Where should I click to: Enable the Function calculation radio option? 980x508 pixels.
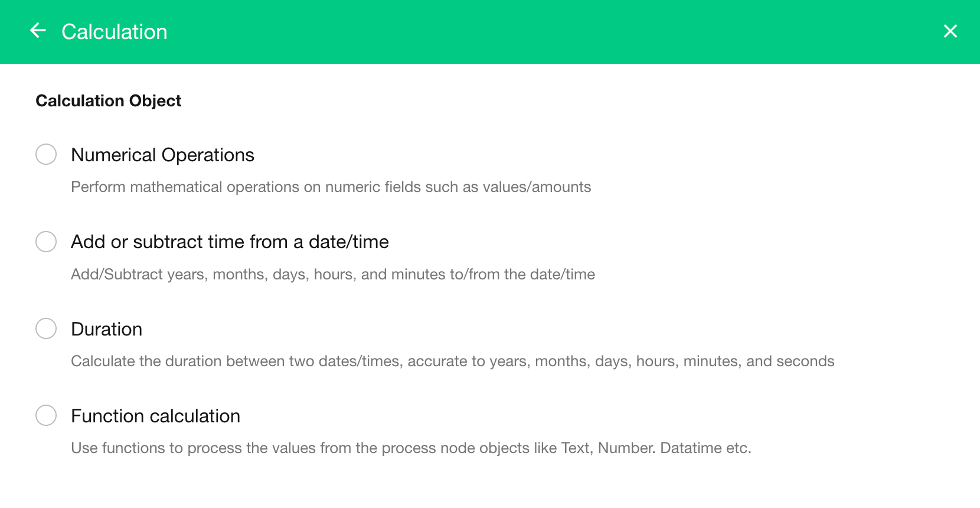coord(46,415)
